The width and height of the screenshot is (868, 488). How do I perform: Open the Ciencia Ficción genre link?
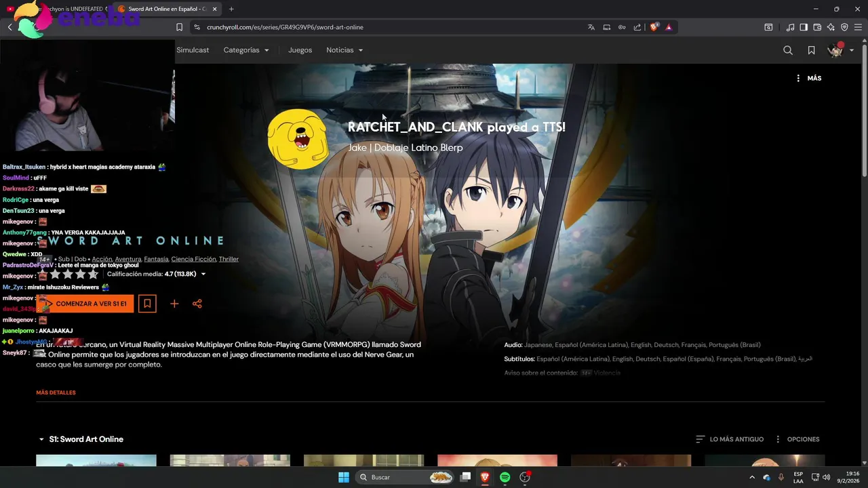(193, 259)
